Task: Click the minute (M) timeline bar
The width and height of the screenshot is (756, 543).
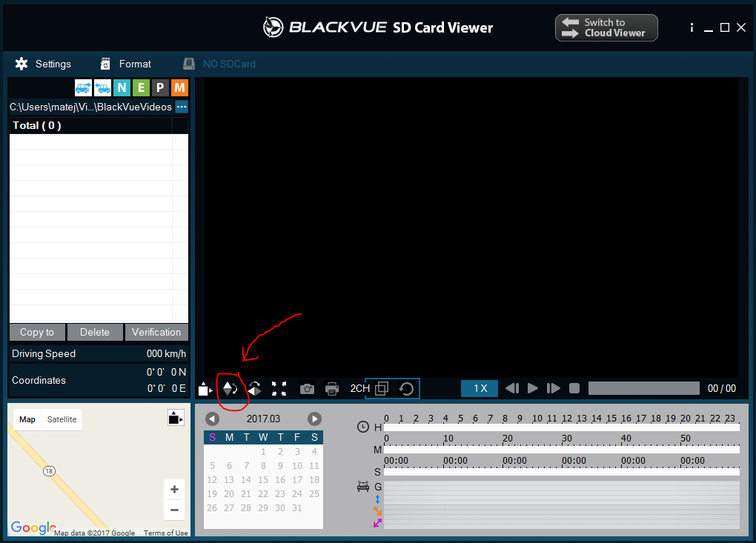Action: (562, 450)
